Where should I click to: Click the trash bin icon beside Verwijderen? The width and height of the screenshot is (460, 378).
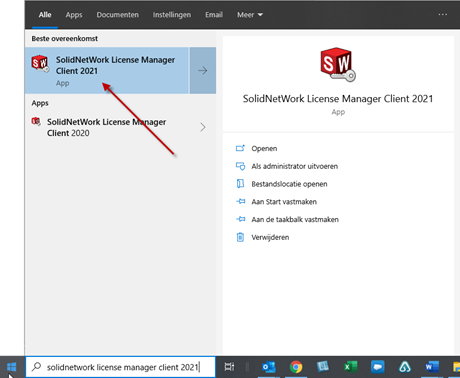click(x=240, y=237)
